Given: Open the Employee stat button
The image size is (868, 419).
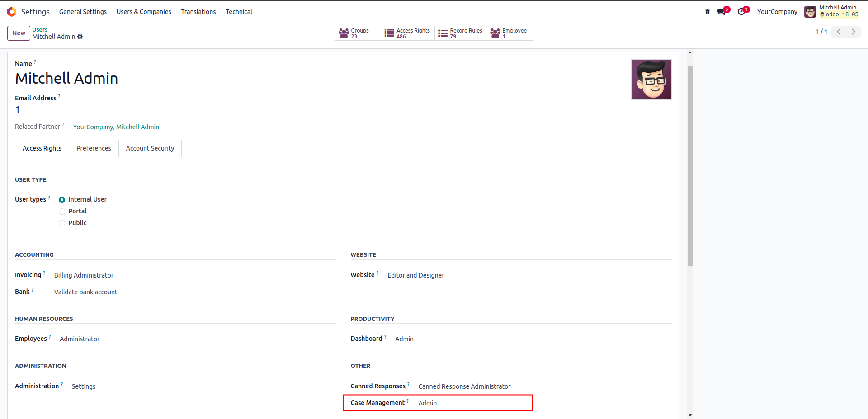Looking at the screenshot, I should coord(510,33).
